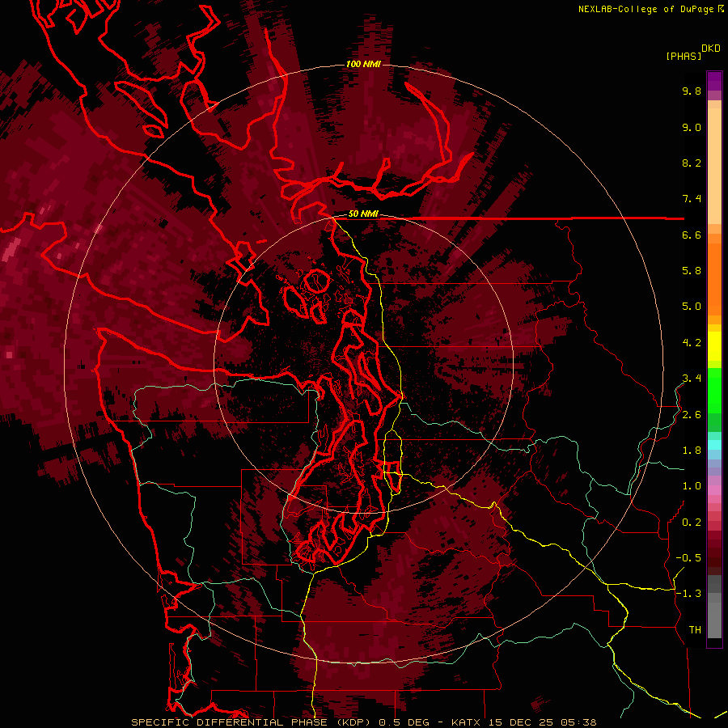
Task: Click the -0.5 scale value
Action: coord(688,558)
